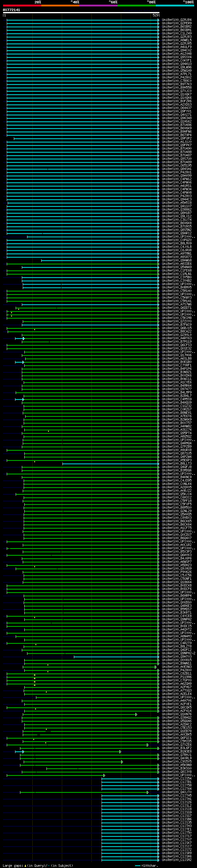Viewport: 197px width, 868px height.
Task: Select the UniRef100_C0KYF1 label
Action: [177, 61]
